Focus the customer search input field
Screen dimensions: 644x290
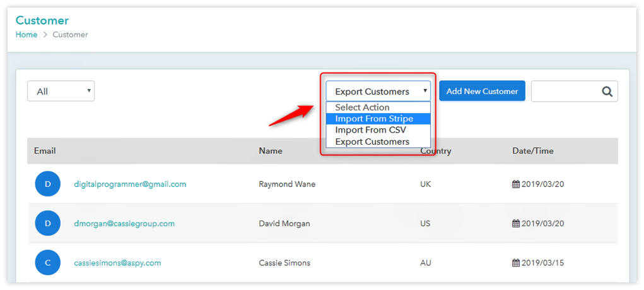(x=566, y=92)
